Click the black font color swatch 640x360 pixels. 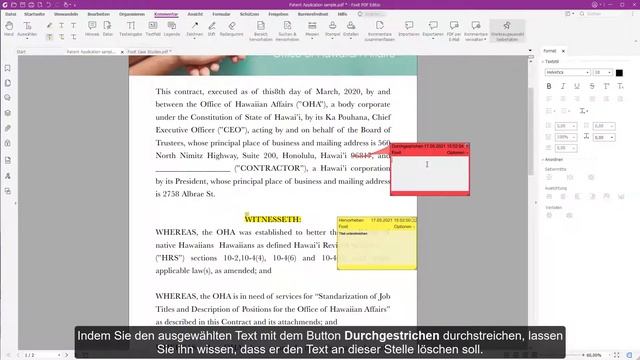click(x=619, y=73)
